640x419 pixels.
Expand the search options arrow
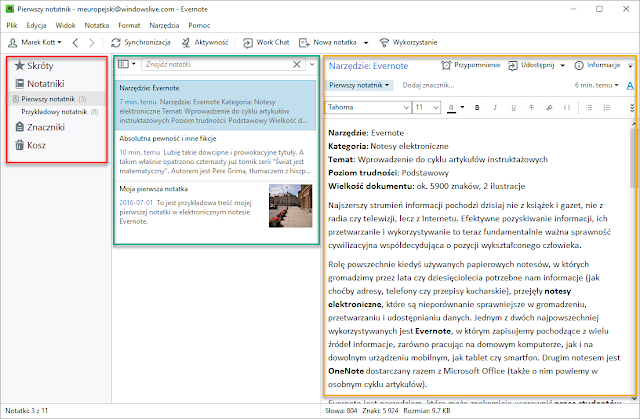(x=312, y=64)
